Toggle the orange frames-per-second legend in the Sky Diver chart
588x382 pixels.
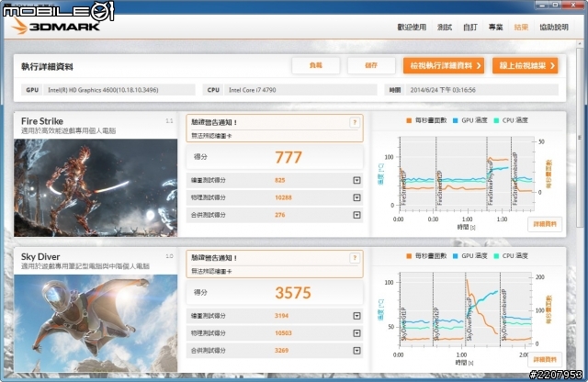426,256
